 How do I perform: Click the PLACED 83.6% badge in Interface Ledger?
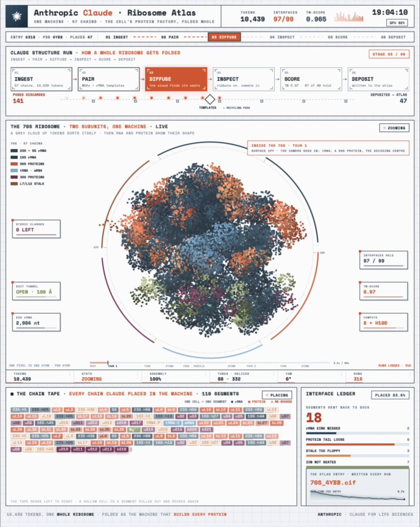(390, 395)
